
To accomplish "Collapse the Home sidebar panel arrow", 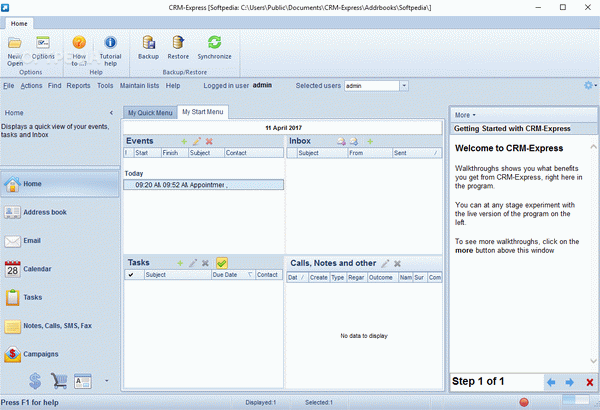I will pos(111,113).
